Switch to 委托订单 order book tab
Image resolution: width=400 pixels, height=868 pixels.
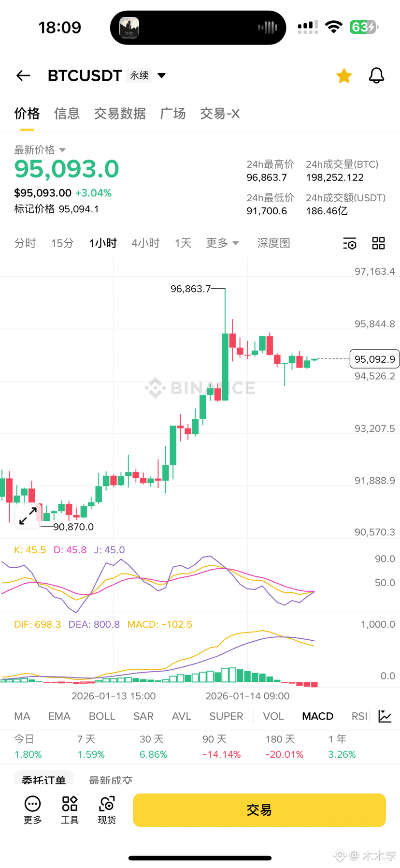[x=43, y=778]
